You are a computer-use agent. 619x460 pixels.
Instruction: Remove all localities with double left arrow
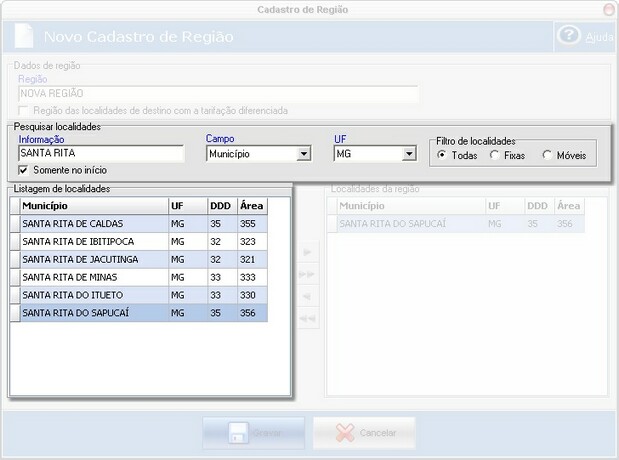click(308, 318)
